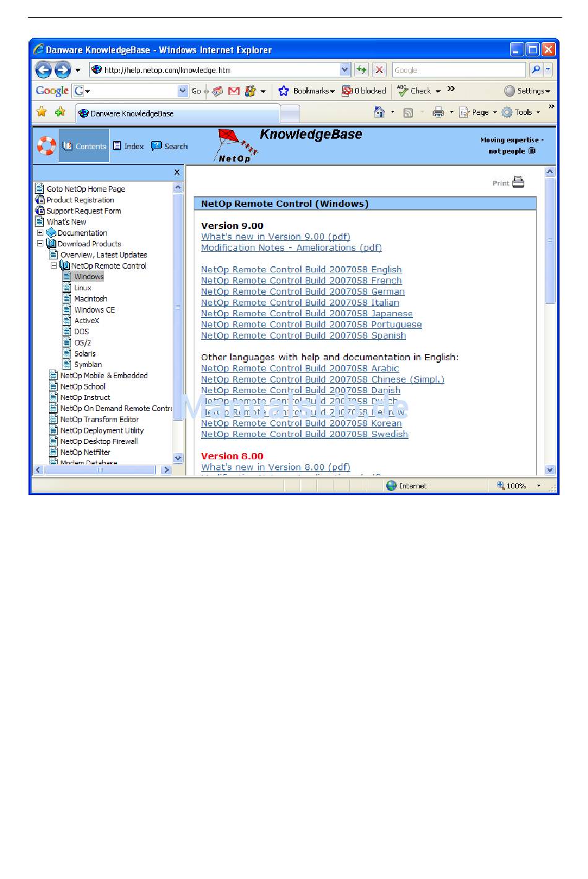The height and width of the screenshot is (879, 588).
Task: Switch to the Contents tab
Action: pos(84,146)
